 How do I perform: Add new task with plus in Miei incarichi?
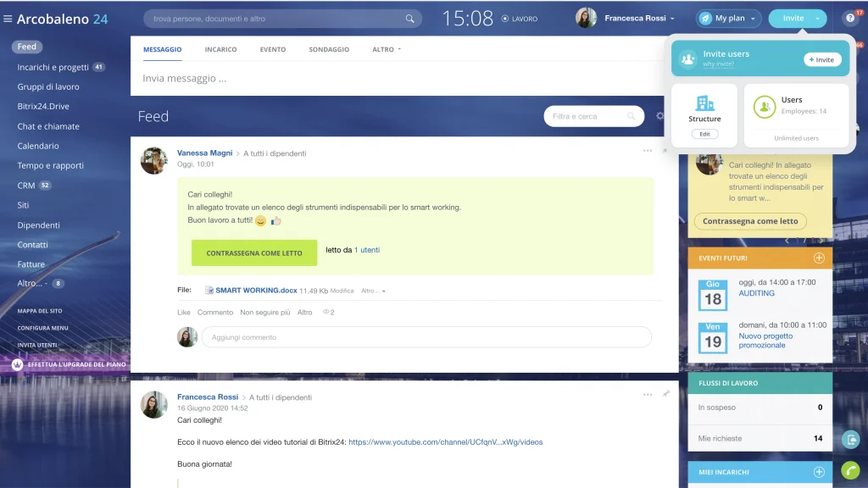tap(819, 472)
